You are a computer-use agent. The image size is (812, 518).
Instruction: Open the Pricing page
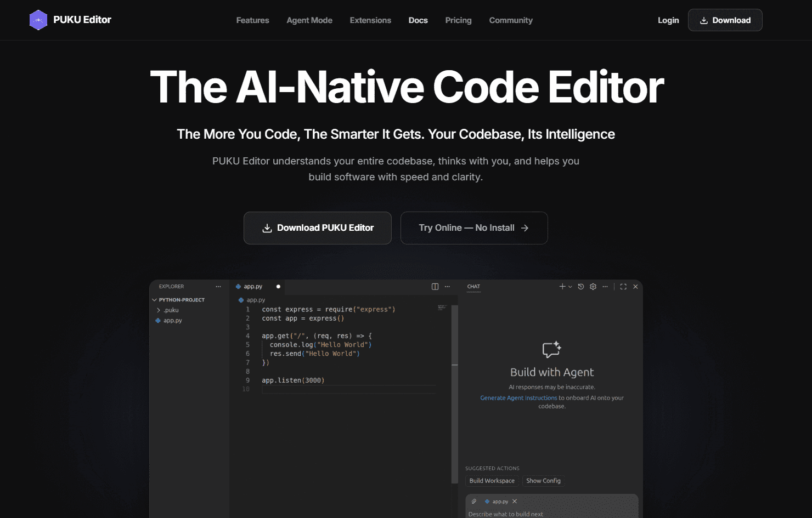458,20
